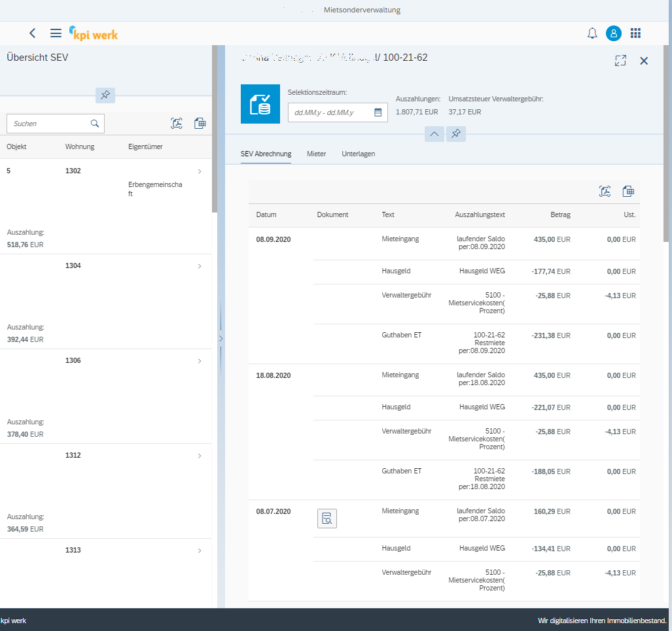Screen dimensions: 672x631
Task: Open Wohnung 1304 row chevron
Action: (200, 266)
